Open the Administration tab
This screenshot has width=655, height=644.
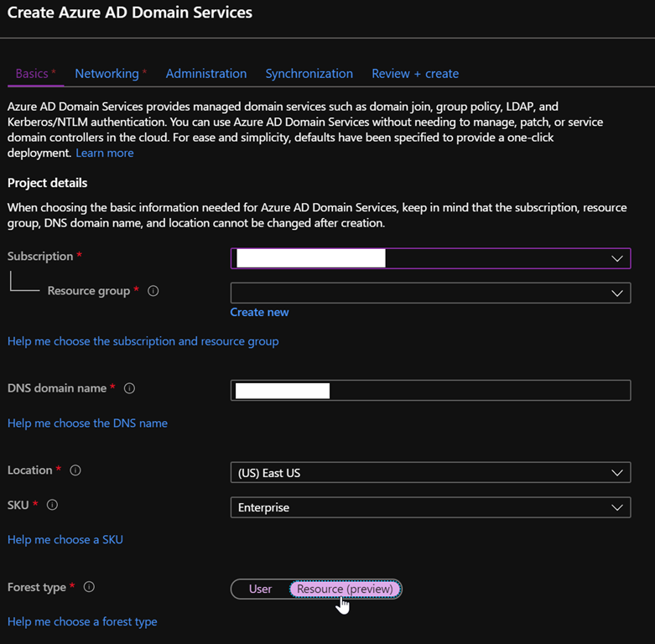206,74
